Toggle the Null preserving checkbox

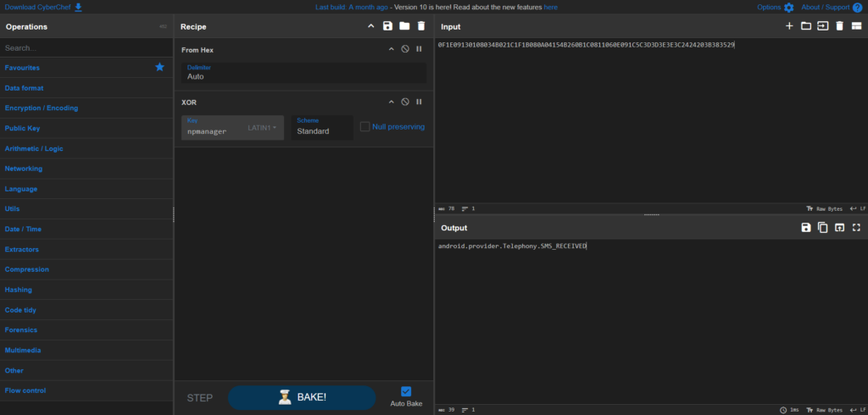click(x=365, y=127)
